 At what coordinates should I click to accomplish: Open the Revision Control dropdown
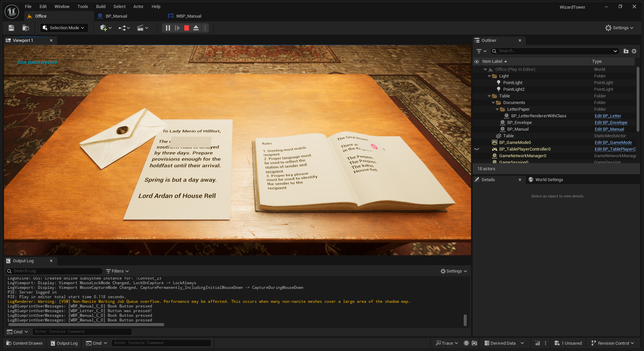coord(612,343)
